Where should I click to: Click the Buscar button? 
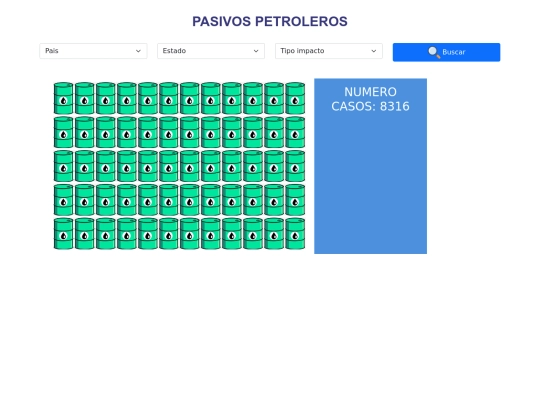(446, 52)
